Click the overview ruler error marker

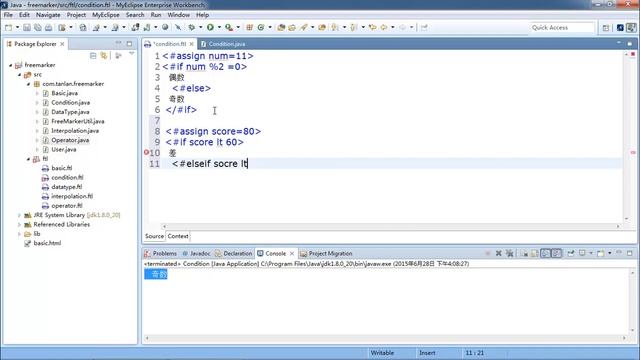point(633,152)
